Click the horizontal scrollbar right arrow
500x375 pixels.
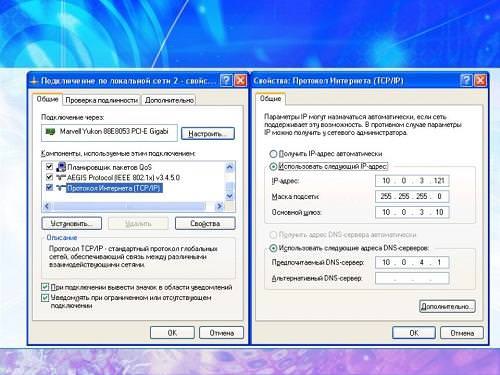point(219,206)
